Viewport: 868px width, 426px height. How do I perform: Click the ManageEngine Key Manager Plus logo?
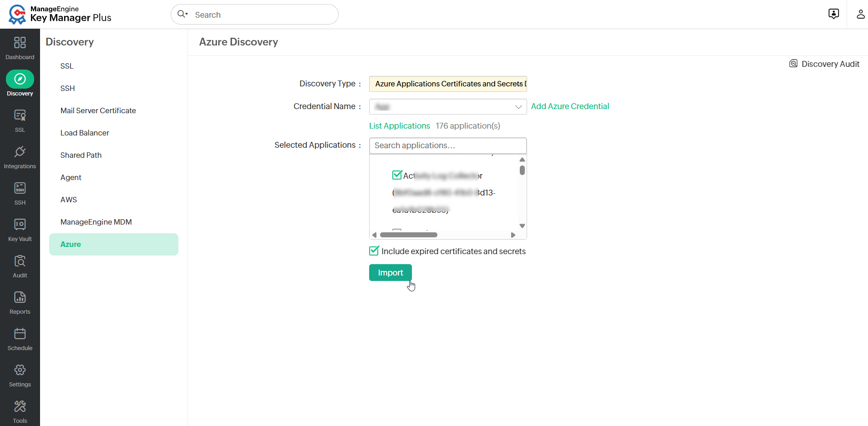click(60, 14)
